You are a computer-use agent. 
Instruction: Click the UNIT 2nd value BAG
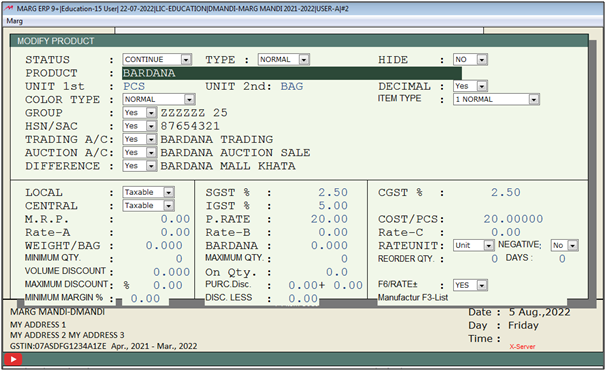click(x=291, y=86)
